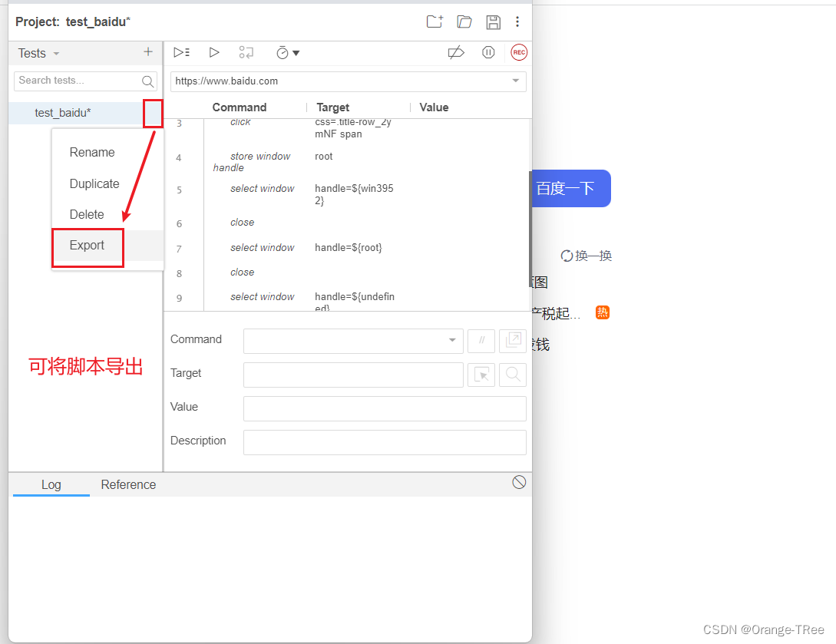836x644 pixels.
Task: Switch to the Reference tab
Action: 128,484
